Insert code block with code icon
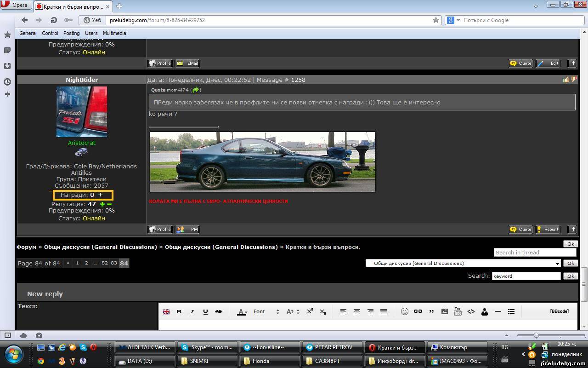The width and height of the screenshot is (588, 368). tap(471, 311)
